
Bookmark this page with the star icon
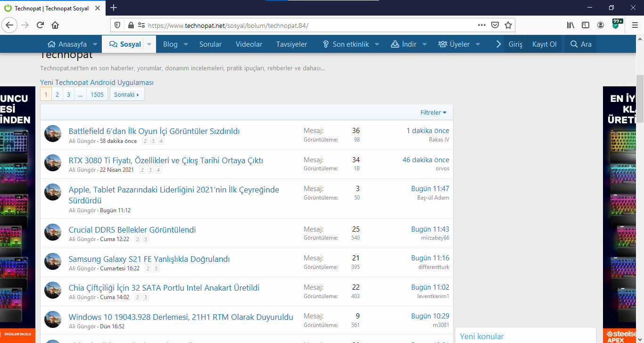[x=508, y=25]
